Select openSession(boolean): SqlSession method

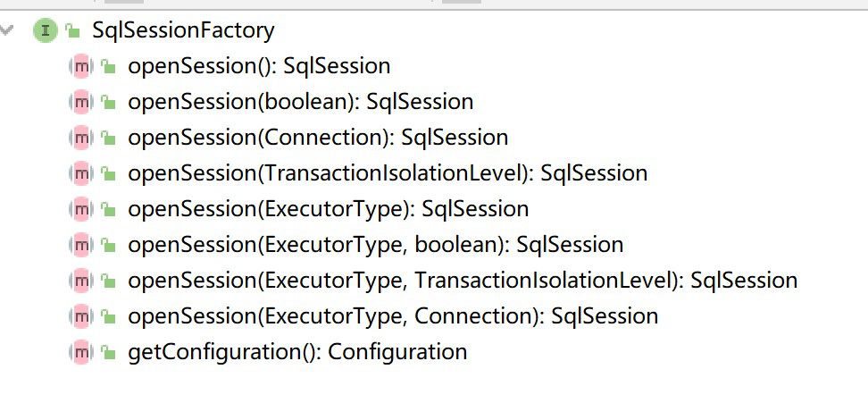coord(301,102)
